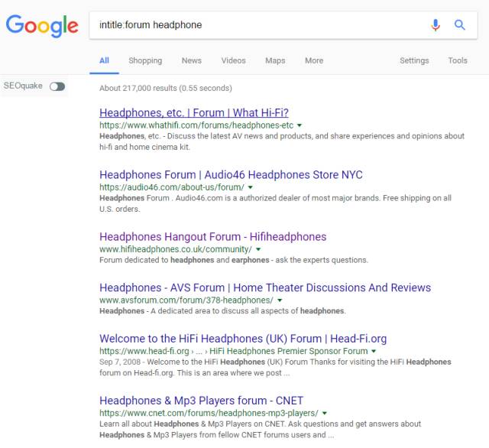Viewport: 489px width, 448px height.
Task: Show search Tools filters
Action: [458, 60]
